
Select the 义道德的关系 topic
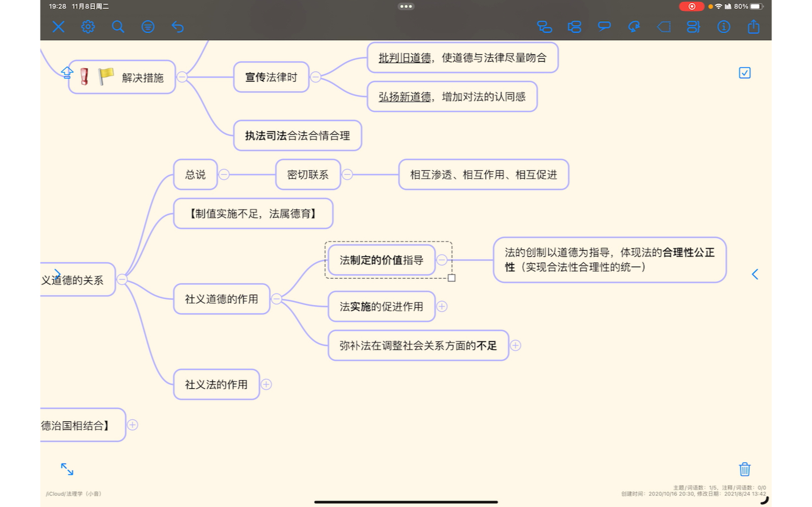click(78, 280)
